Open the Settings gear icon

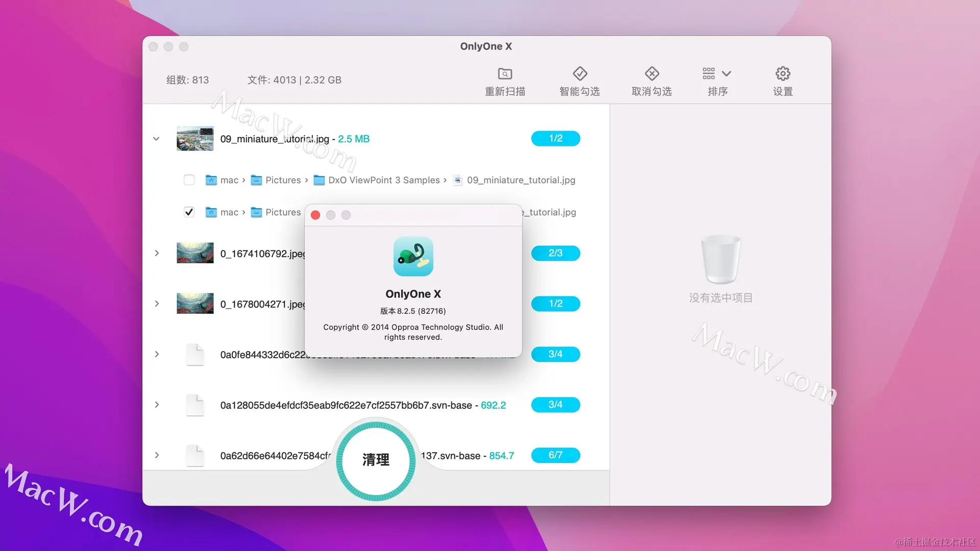pos(782,73)
